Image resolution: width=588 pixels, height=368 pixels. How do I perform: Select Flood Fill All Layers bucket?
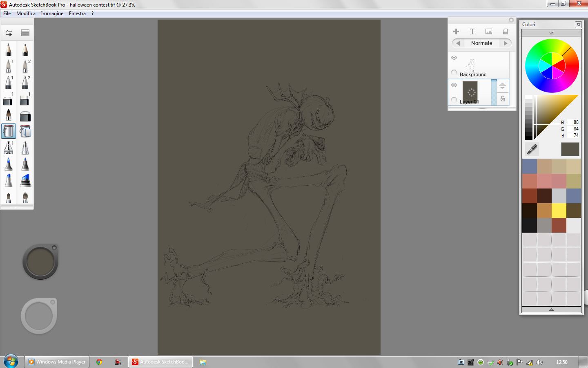(25, 131)
